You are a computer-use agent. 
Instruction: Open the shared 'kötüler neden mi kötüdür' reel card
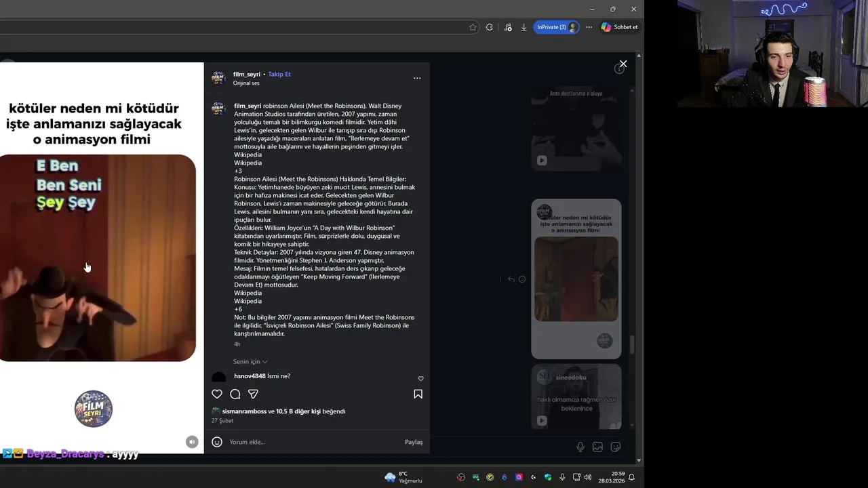point(576,279)
